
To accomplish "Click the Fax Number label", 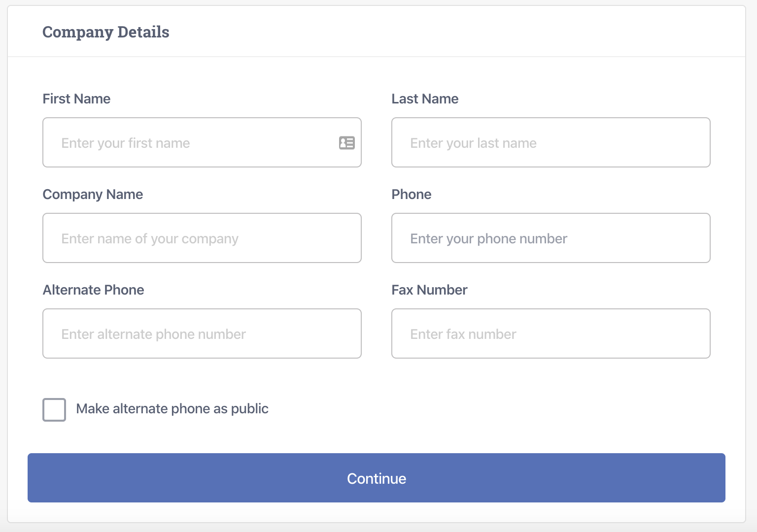I will coord(429,290).
